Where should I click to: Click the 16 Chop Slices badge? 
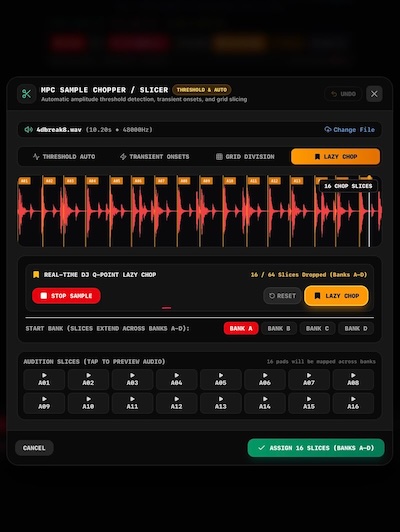coord(348,186)
